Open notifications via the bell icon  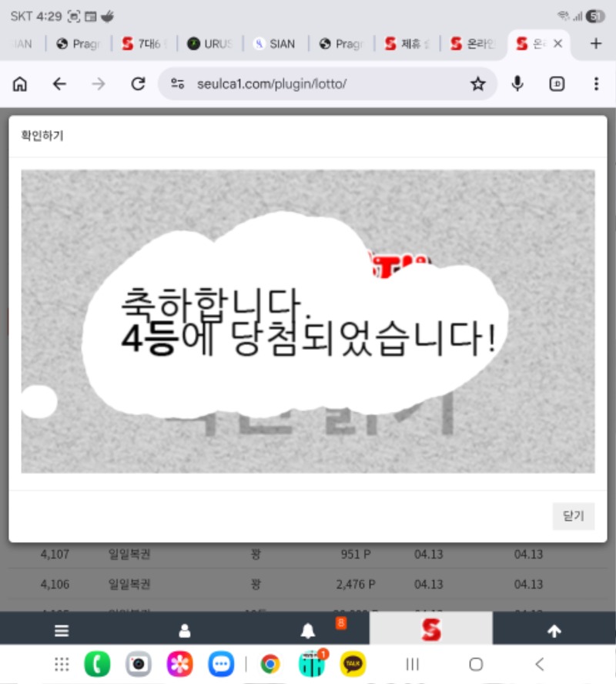click(x=308, y=631)
